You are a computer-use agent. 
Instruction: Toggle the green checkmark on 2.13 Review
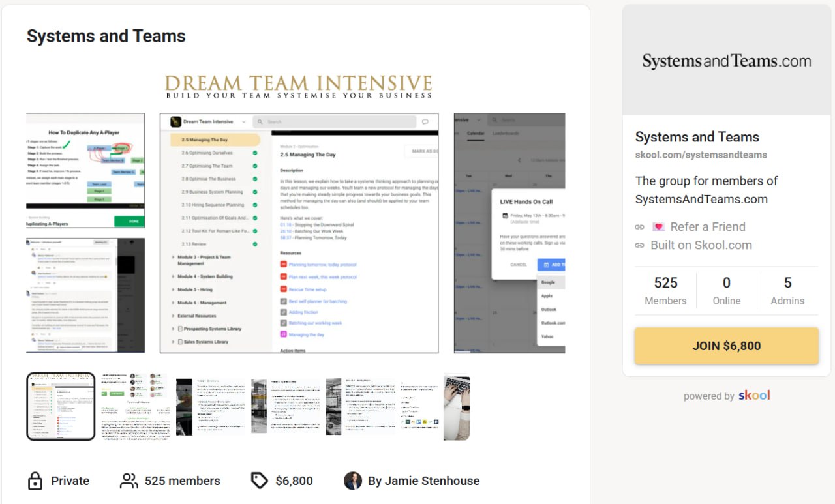pyautogui.click(x=255, y=243)
